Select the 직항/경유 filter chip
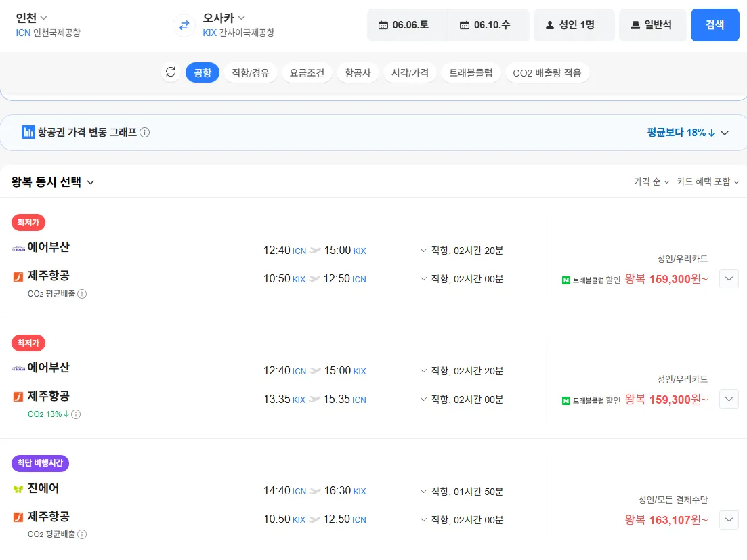 [250, 72]
